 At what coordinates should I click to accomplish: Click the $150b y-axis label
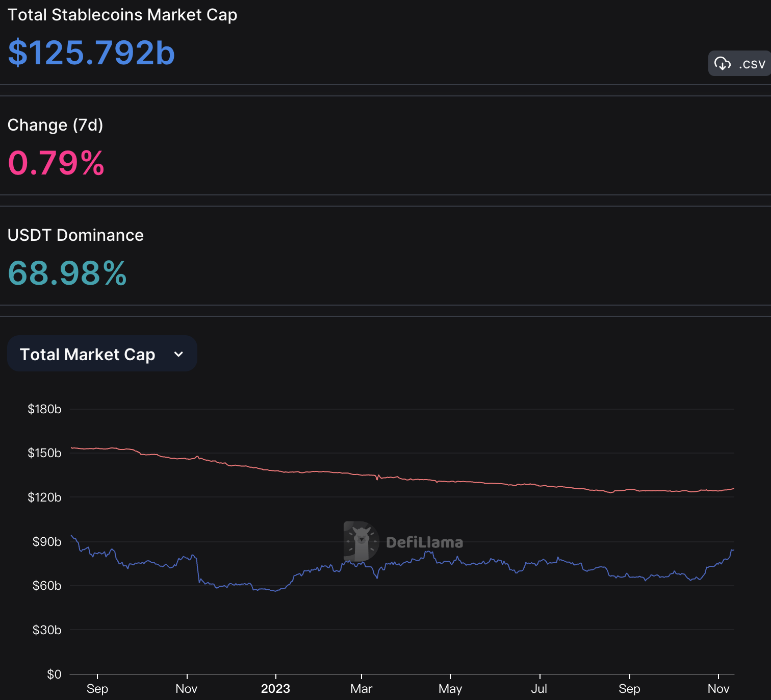(x=44, y=453)
